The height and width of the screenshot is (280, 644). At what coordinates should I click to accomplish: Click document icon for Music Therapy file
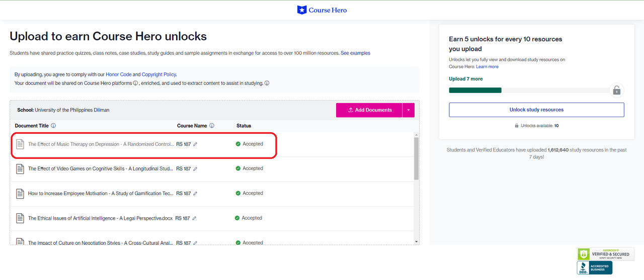click(x=20, y=144)
